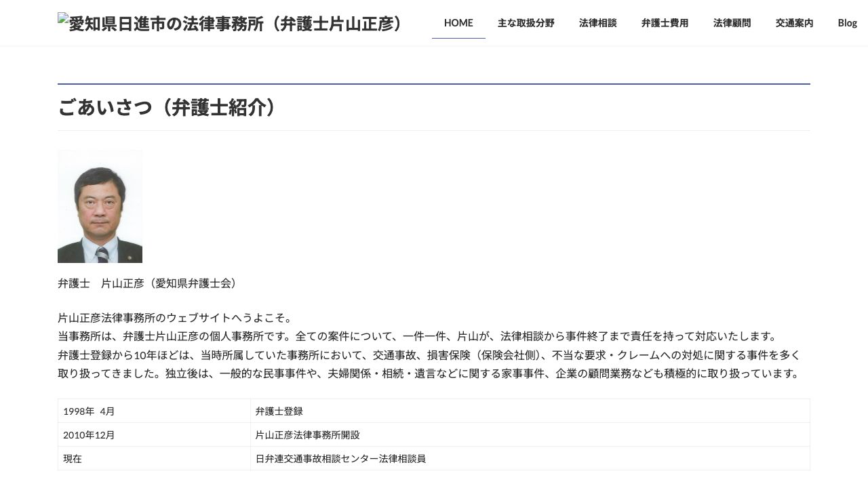This screenshot has height=488, width=868.
Task: Click the site title logo link
Action: click(x=231, y=23)
